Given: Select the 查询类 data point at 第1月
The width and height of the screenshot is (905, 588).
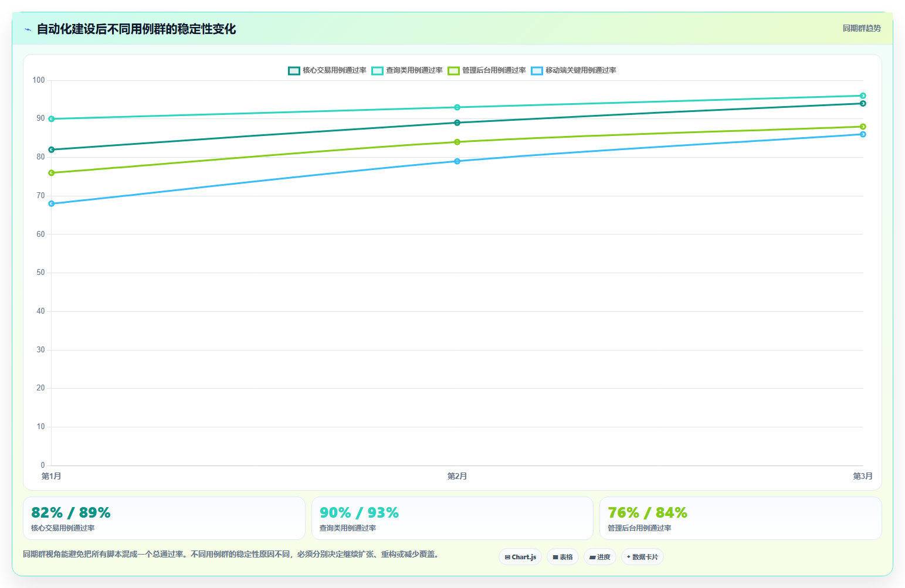Looking at the screenshot, I should point(52,119).
